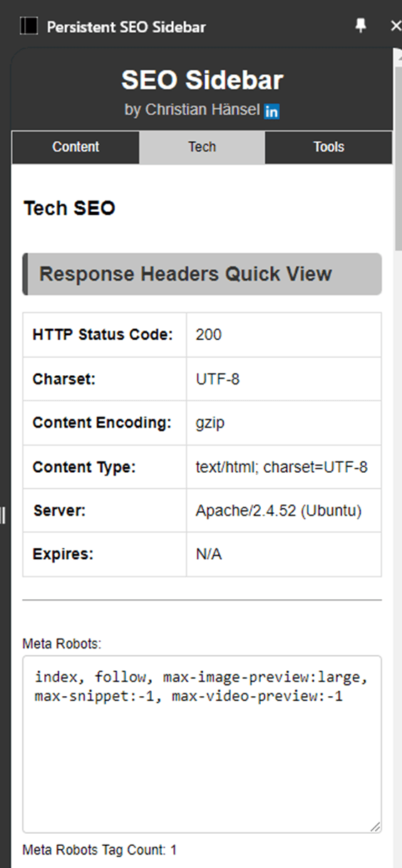Click the HTTP Status Code value 200
The width and height of the screenshot is (402, 868).
tap(209, 335)
